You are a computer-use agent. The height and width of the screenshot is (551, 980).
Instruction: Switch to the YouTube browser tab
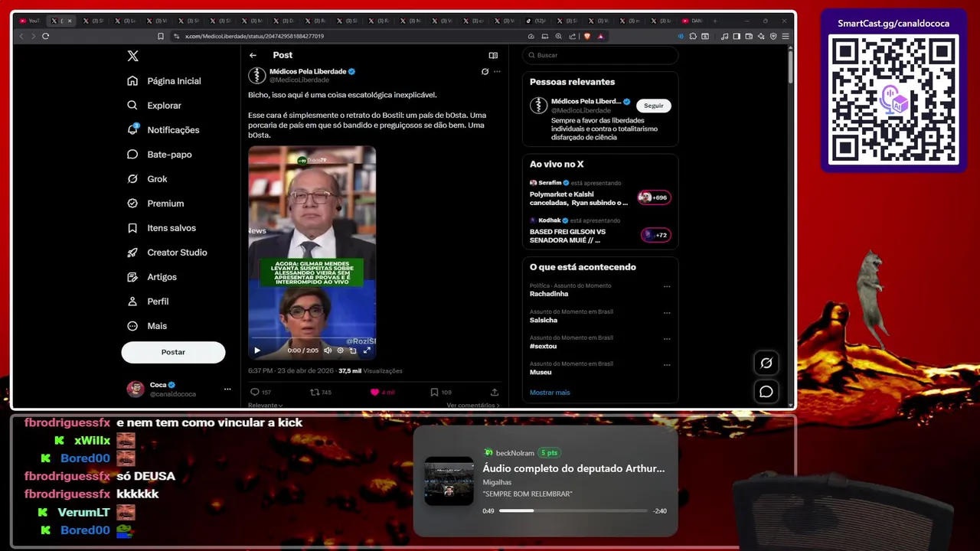click(x=29, y=21)
